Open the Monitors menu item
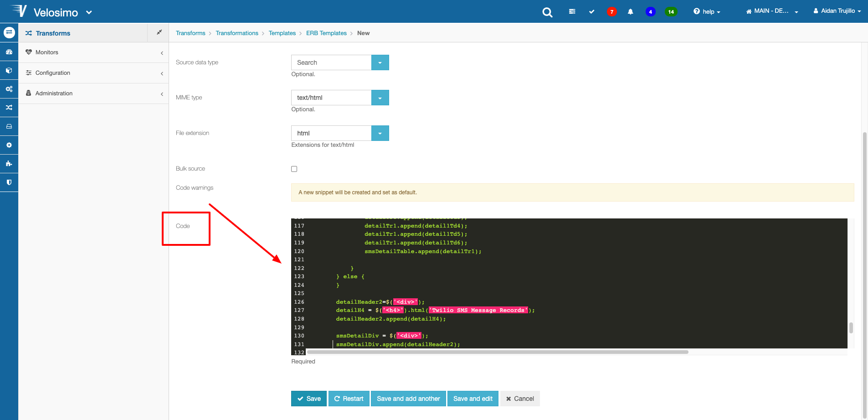 pos(93,52)
